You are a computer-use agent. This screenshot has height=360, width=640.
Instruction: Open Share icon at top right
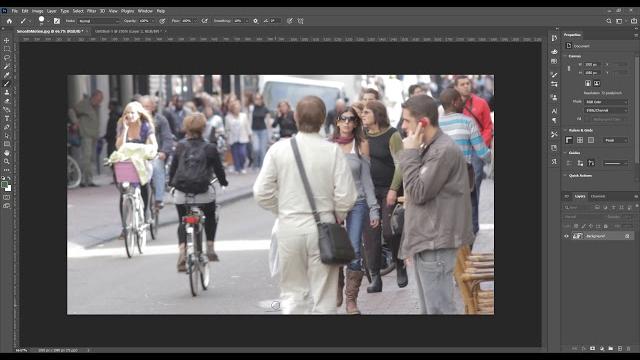pos(634,21)
